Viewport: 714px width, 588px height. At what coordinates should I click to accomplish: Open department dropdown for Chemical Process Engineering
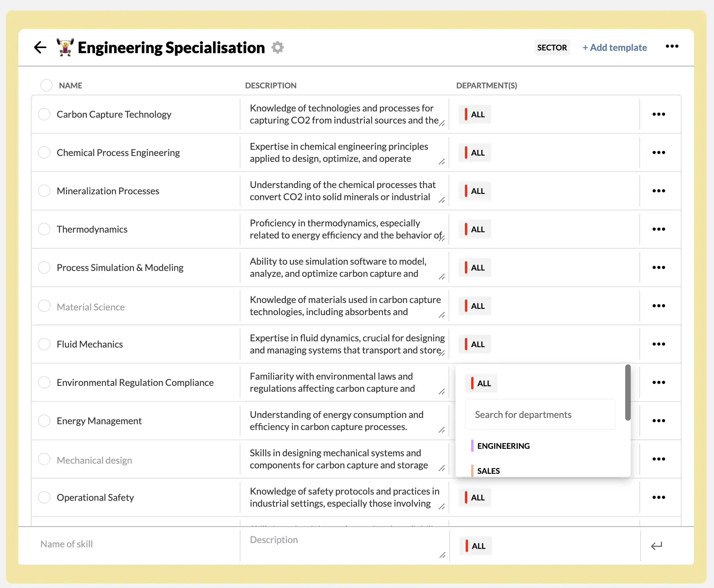pyautogui.click(x=475, y=152)
